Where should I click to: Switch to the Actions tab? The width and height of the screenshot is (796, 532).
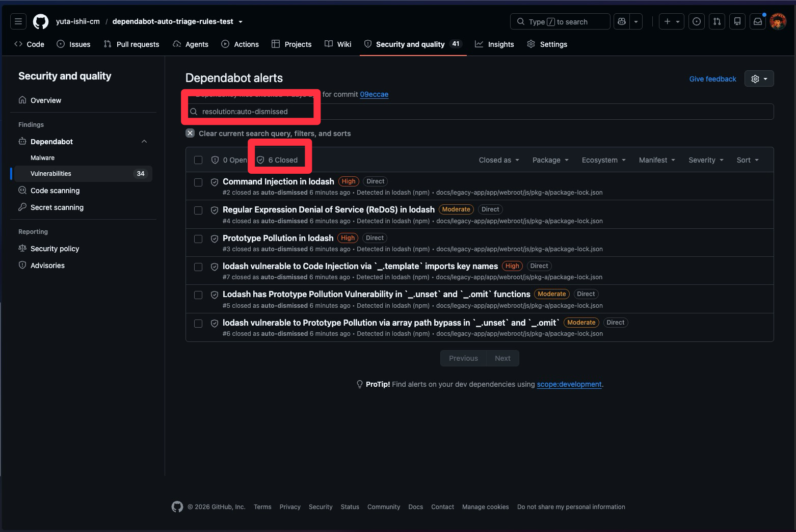(240, 44)
